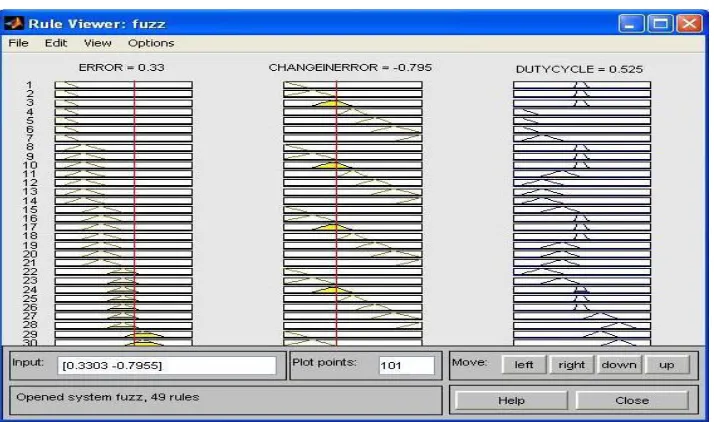Screen dimensions: 714x422
Task: Click the MATLAB icon in title bar
Action: point(14,23)
